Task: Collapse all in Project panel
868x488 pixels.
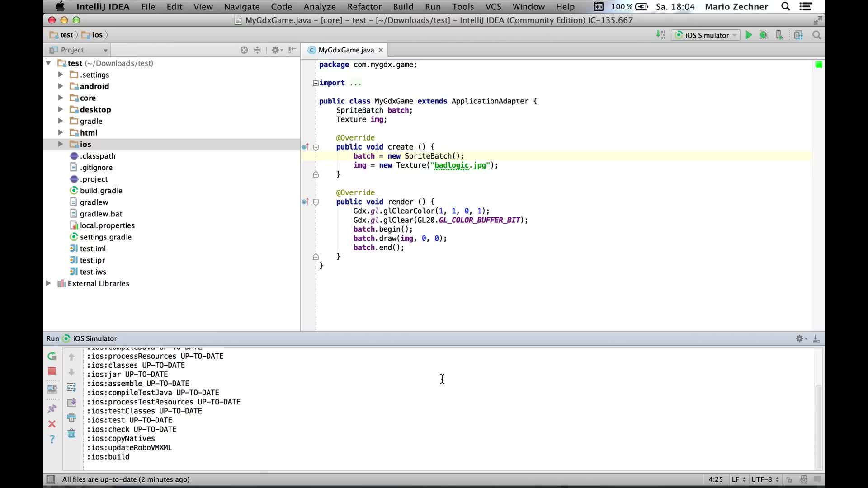Action: (257, 50)
